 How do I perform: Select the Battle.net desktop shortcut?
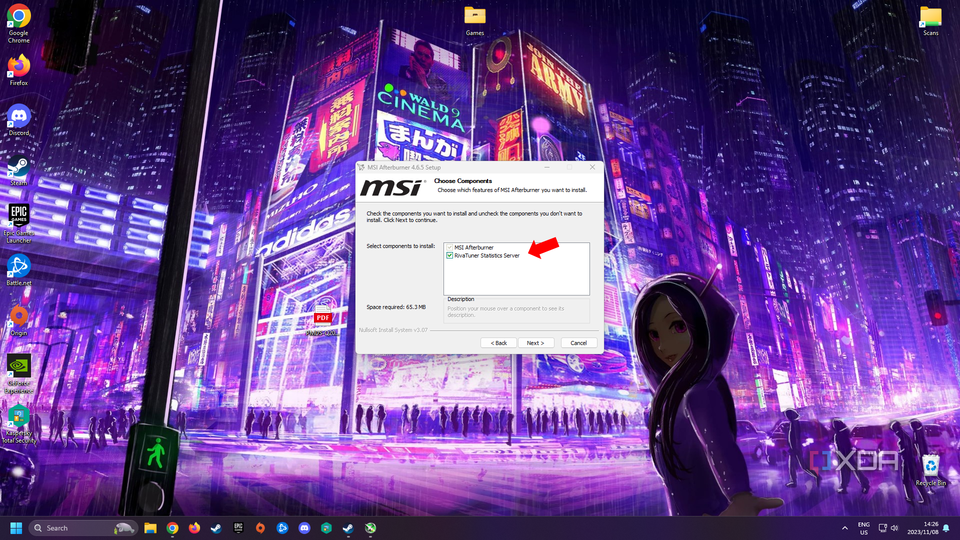pyautogui.click(x=18, y=270)
